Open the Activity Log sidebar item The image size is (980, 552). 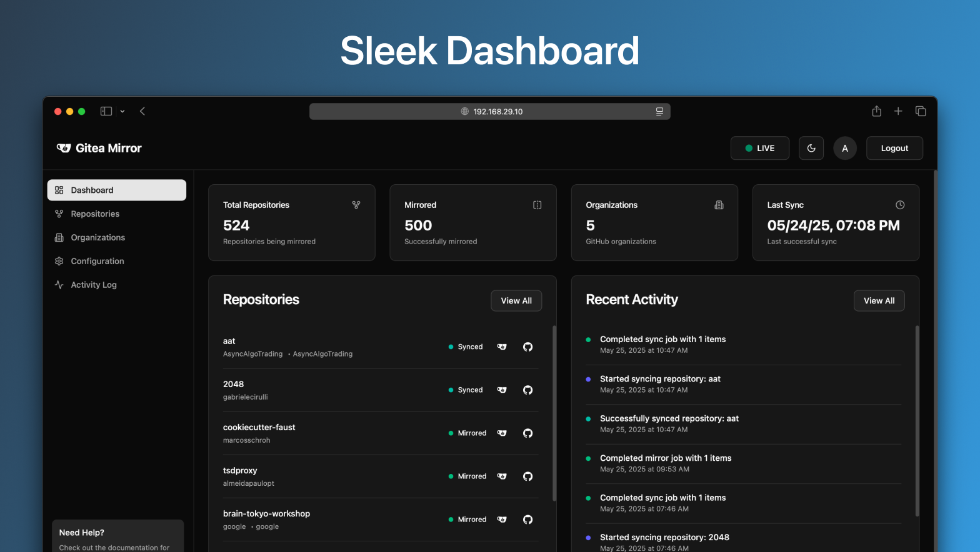point(94,285)
